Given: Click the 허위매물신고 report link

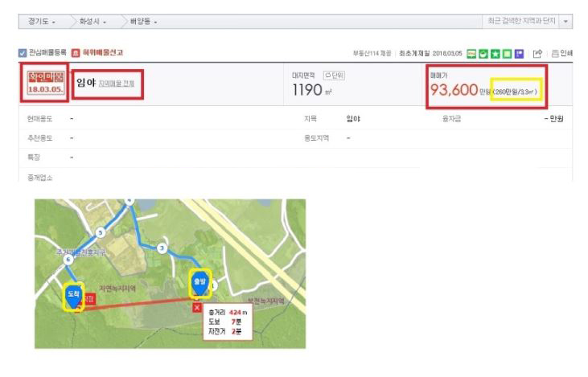Looking at the screenshot, I should [102, 53].
